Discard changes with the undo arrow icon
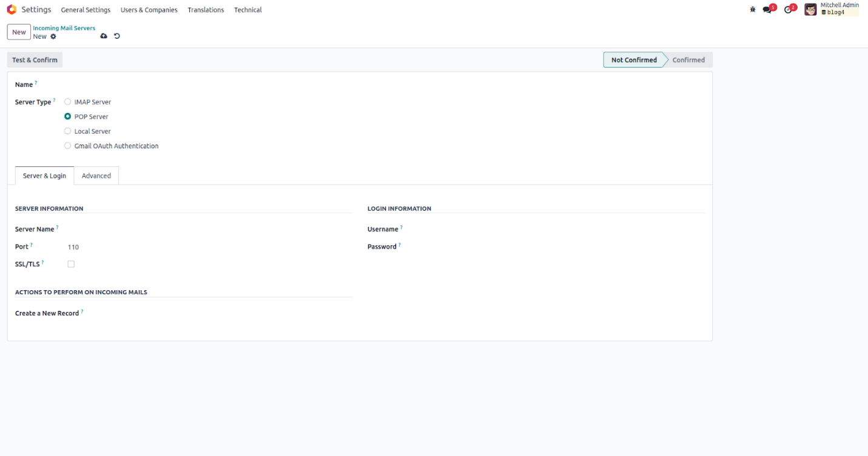 pyautogui.click(x=117, y=36)
